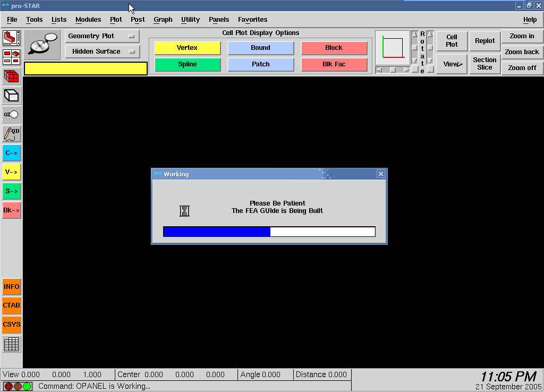Click the '21 September 2005' date text

point(508,387)
